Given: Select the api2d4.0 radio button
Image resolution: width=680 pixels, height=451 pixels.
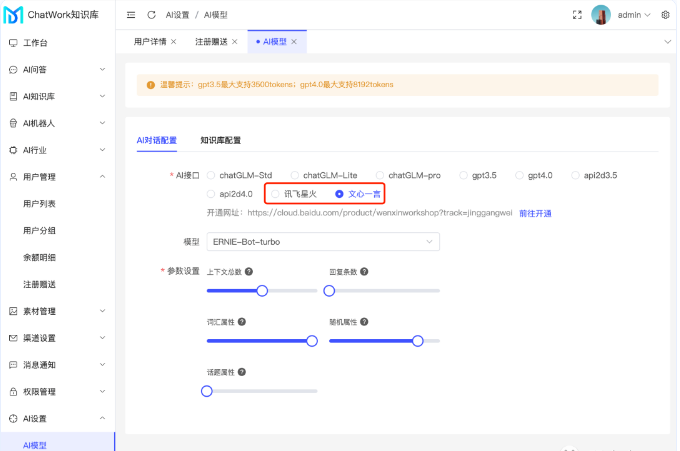Looking at the screenshot, I should coord(211,194).
